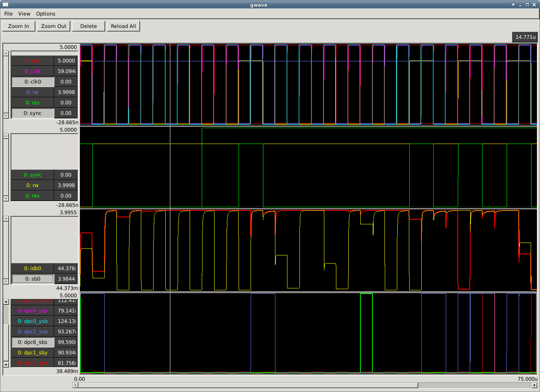This screenshot has height=392, width=540.
Task: Click the down arrow of the bottom panel's signal list
Action: (x=6, y=364)
